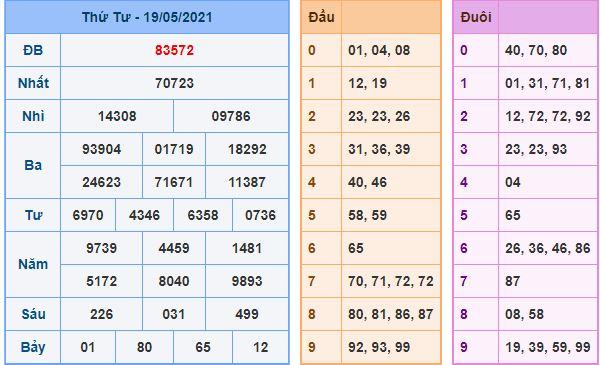Select the number 031 in Sáu row
The height and width of the screenshot is (365, 600).
(x=174, y=314)
